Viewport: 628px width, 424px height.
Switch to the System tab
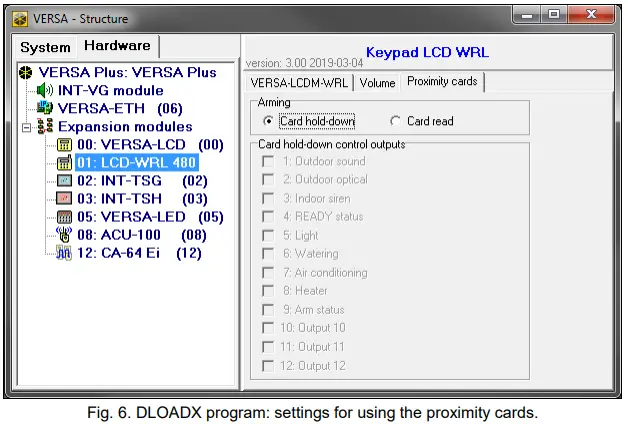pos(45,48)
